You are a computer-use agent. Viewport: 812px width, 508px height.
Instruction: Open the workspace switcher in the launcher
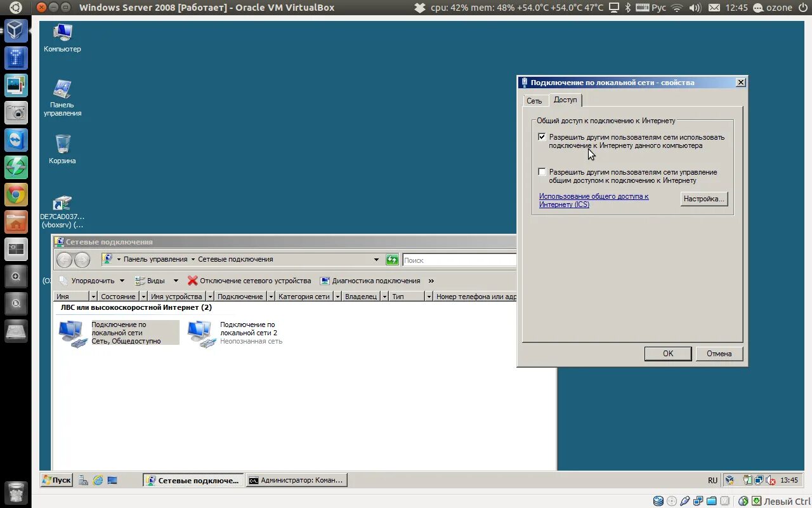pos(16,250)
